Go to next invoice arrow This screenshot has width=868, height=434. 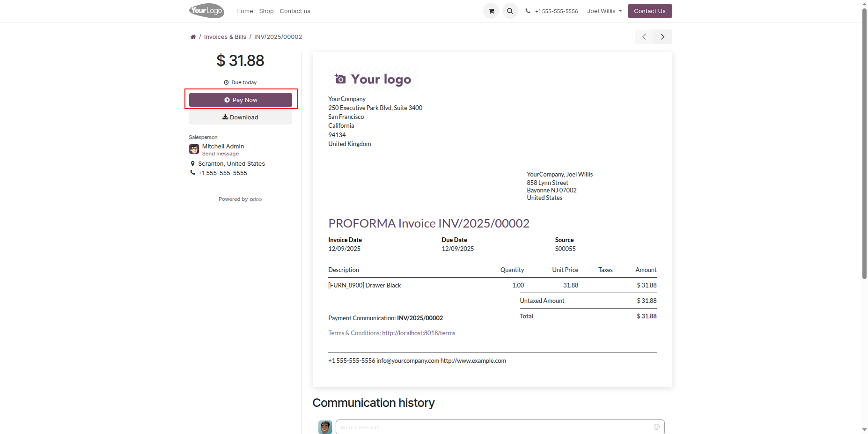[x=662, y=37]
